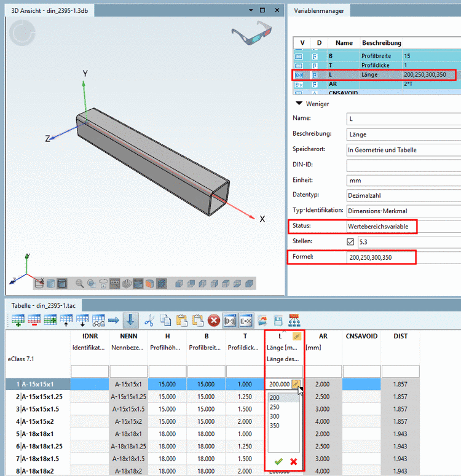The width and height of the screenshot is (461, 476).
Task: Select wireframe cylinder display mode
Action: pos(39,284)
